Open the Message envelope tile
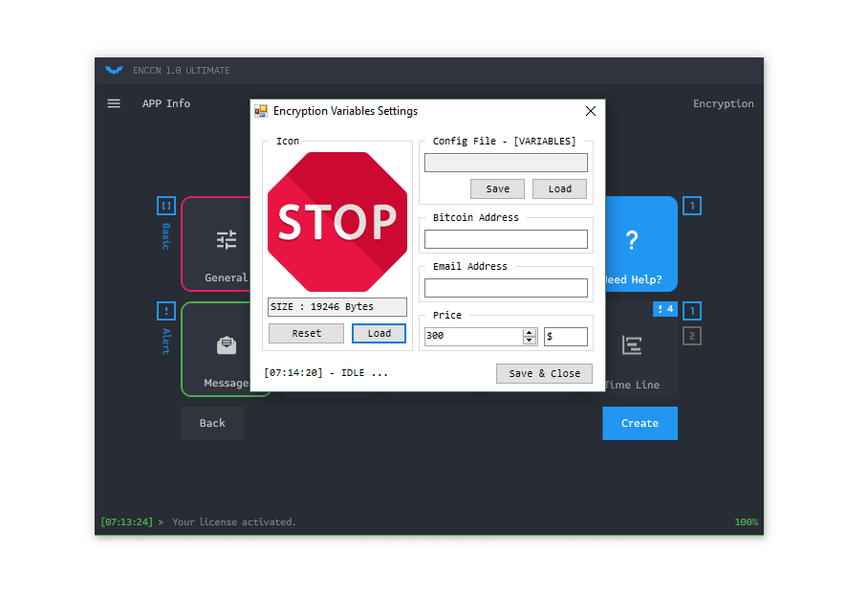The width and height of the screenshot is (868, 597). (226, 345)
